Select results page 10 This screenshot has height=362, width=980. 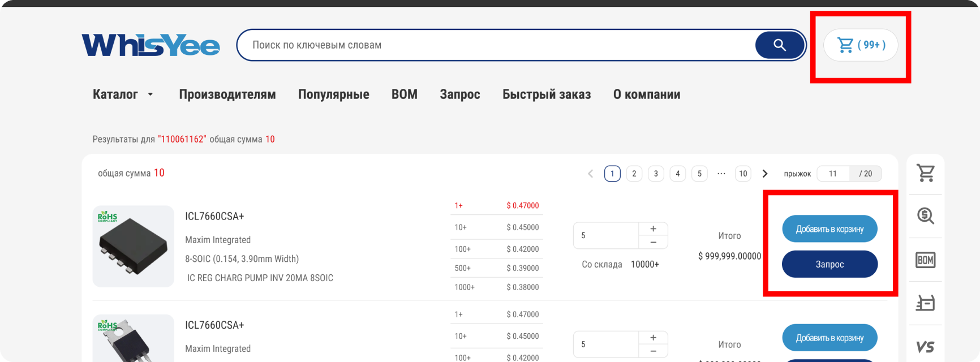pyautogui.click(x=743, y=174)
